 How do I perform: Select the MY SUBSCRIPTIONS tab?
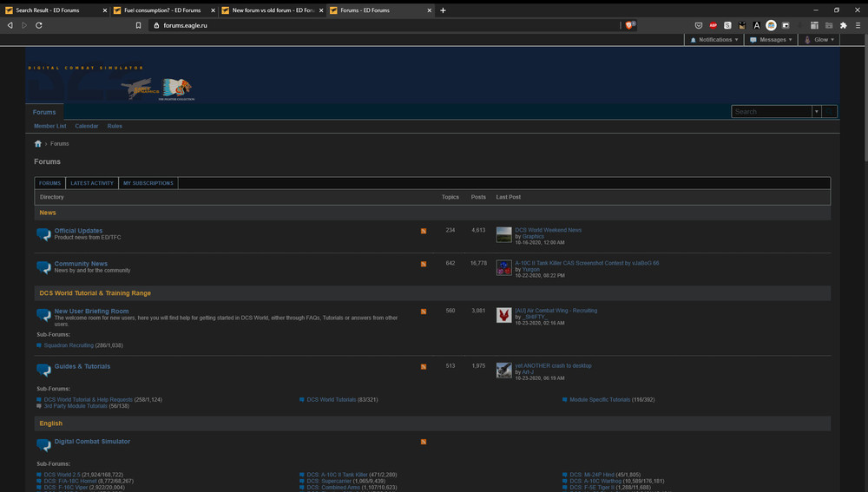pyautogui.click(x=148, y=183)
